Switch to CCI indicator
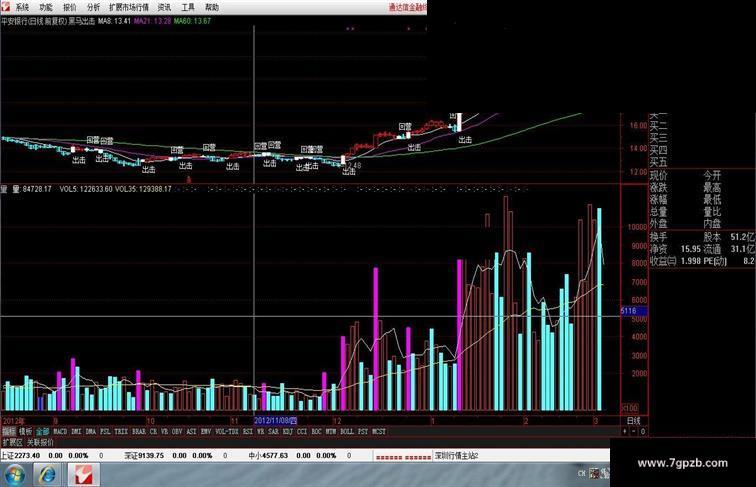 [302, 432]
